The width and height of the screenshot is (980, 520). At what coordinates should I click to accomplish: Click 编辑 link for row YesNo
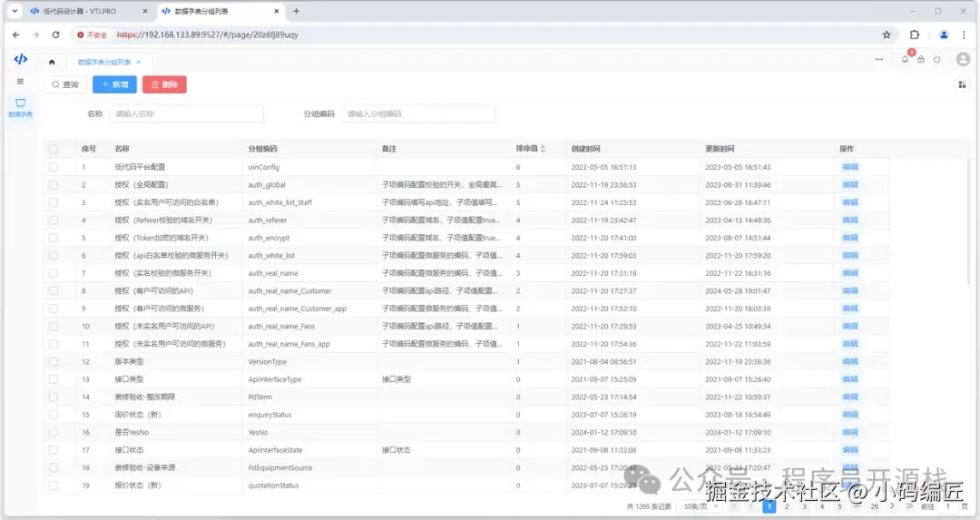[x=850, y=432]
